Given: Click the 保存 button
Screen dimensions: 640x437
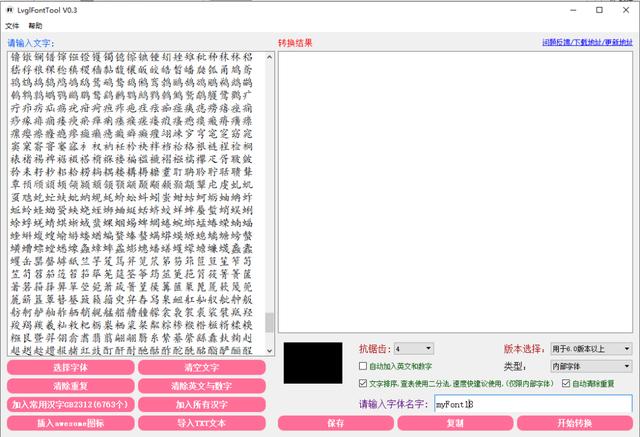Looking at the screenshot, I should [336, 423].
